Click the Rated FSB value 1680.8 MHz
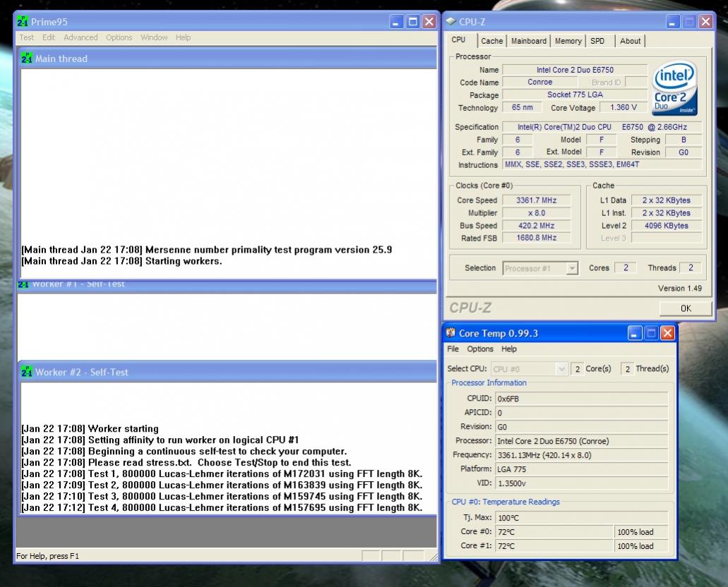This screenshot has width=728, height=587. tap(536, 238)
